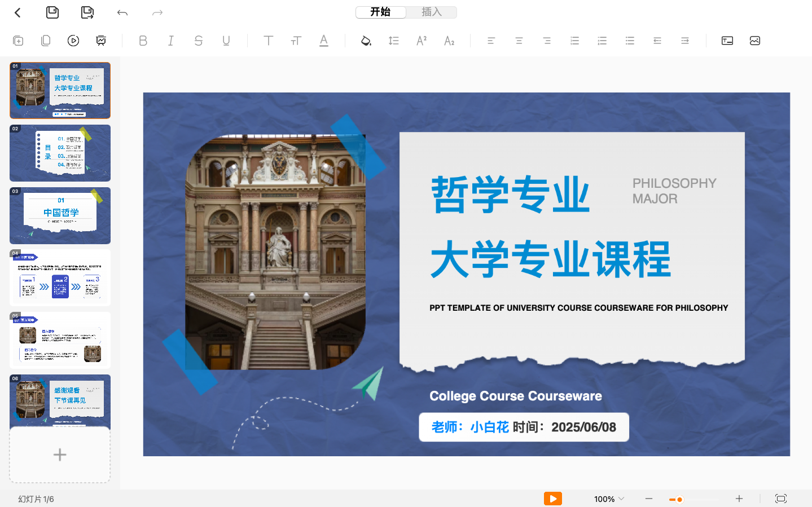
Task: Select slide 3 thumbnail titled 中国哲学
Action: [60, 215]
